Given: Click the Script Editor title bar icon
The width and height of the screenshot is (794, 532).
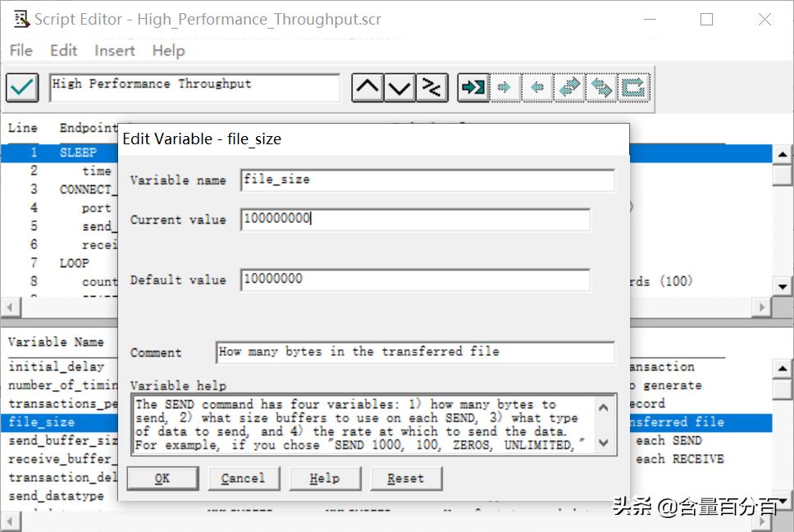Looking at the screenshot, I should 21,19.
